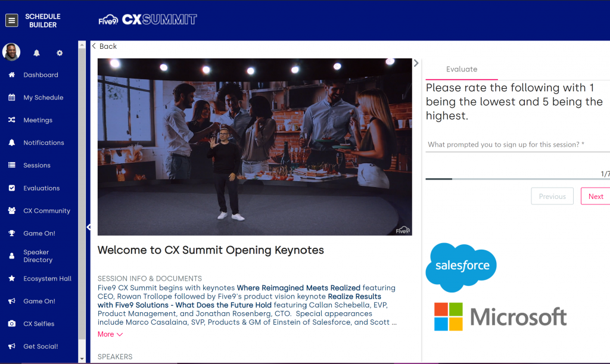Click the Salesforce sponsor logo
The image size is (610, 364).
[462, 267]
